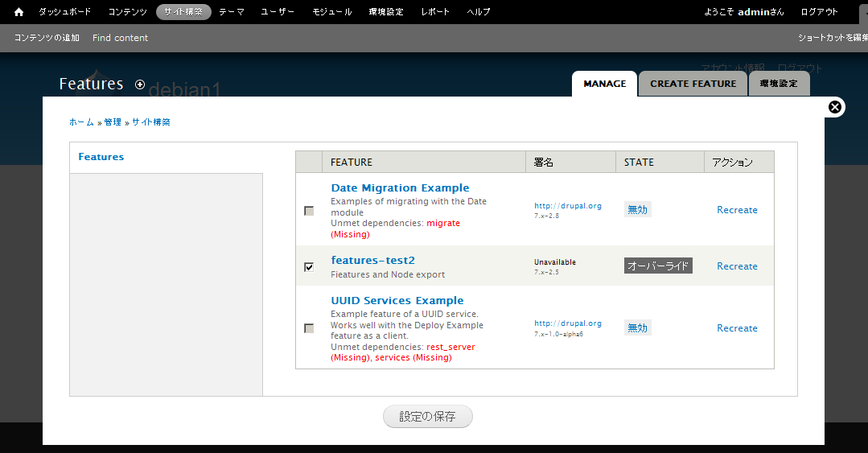868x453 pixels.
Task: Click the 7.x-1.0-alpha6 version text
Action: click(558, 334)
